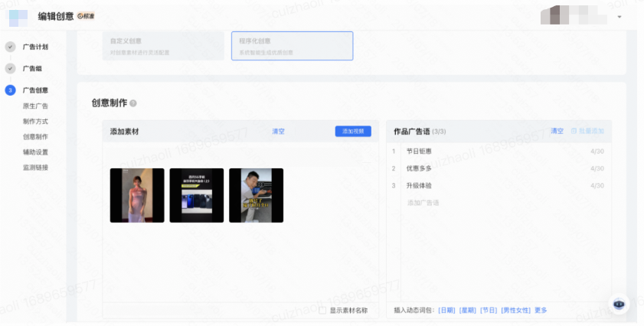Open the robot assistant chat icon
Screen dimensions: 644x326
[619, 305]
